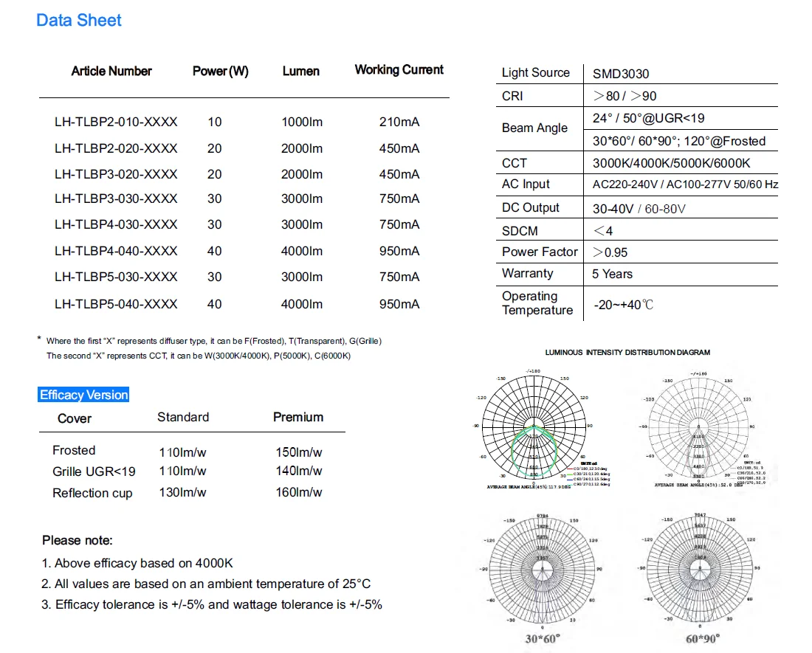Select article LH-TLBP2-010-XXXX
Image resolution: width=812 pixels, height=653 pixels.
[116, 122]
